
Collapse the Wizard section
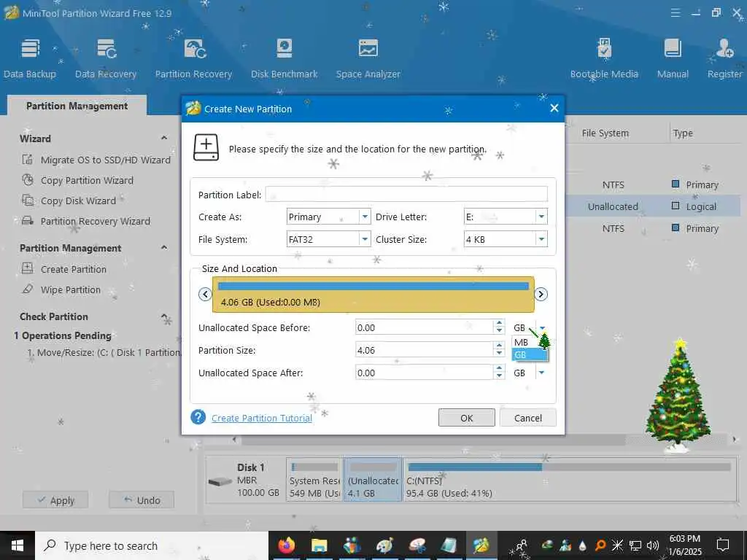point(164,138)
